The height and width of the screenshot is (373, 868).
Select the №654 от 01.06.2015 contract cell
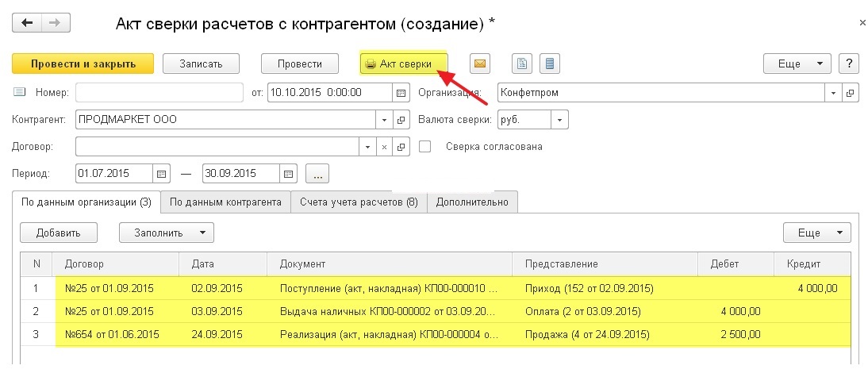click(116, 335)
